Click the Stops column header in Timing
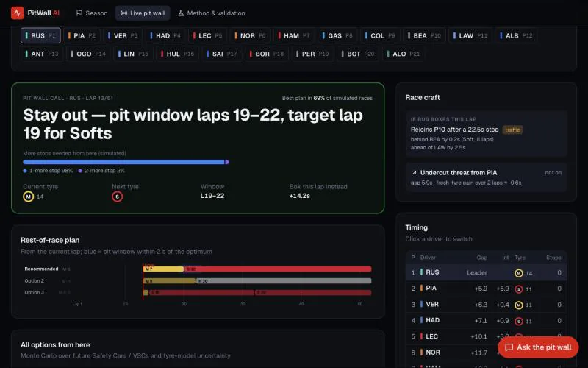The image size is (588, 368). click(553, 258)
